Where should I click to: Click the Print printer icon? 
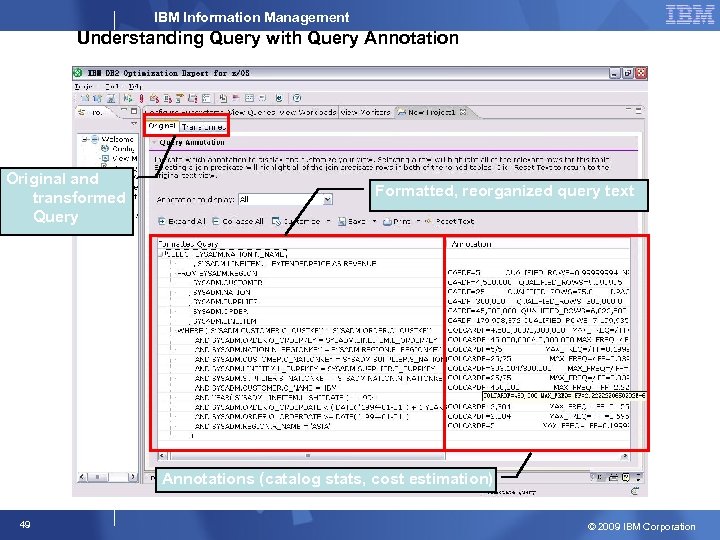point(387,221)
